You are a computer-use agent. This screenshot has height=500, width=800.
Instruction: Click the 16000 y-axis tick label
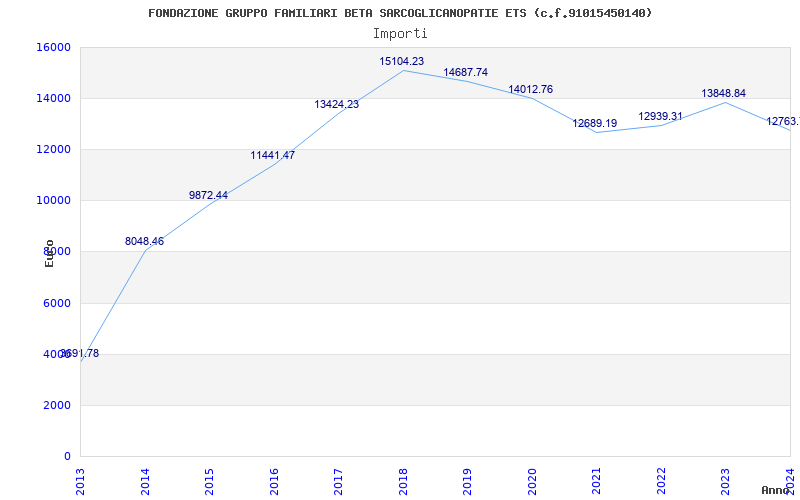click(x=53, y=47)
